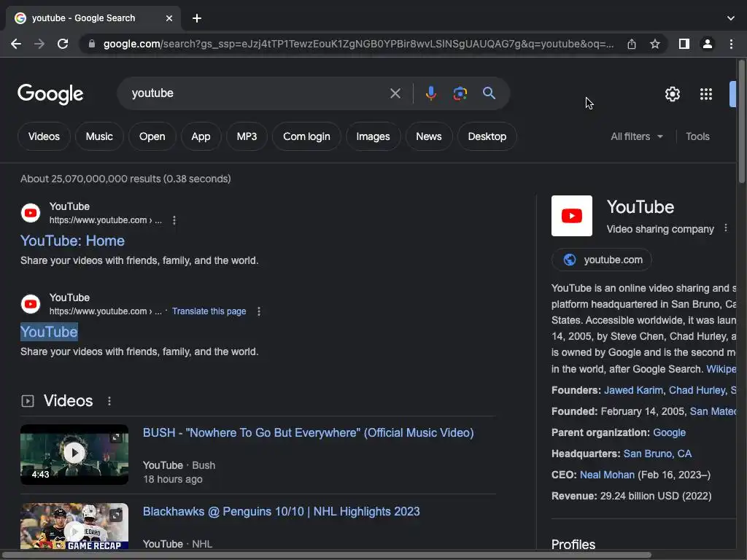Click the youtube search input field

pyautogui.click(x=258, y=93)
